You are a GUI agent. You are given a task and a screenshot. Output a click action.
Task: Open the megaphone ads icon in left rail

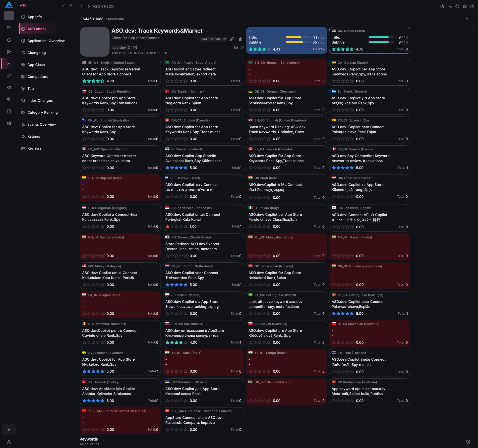(x=9, y=88)
